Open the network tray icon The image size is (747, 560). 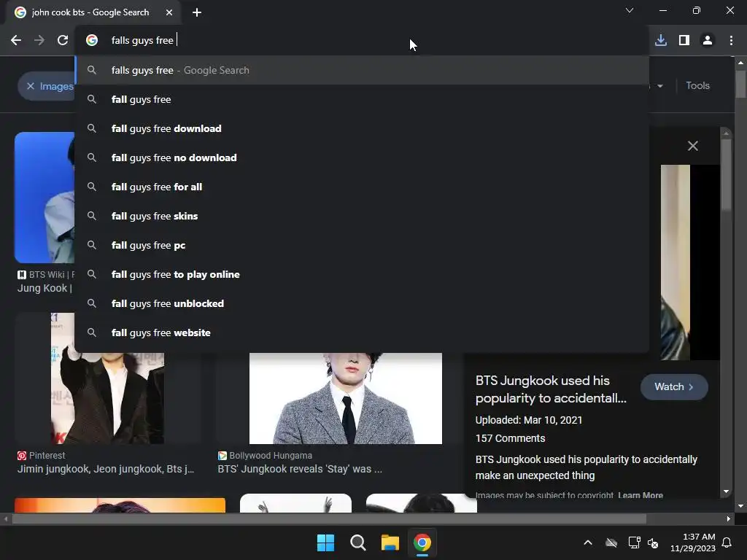click(x=634, y=542)
